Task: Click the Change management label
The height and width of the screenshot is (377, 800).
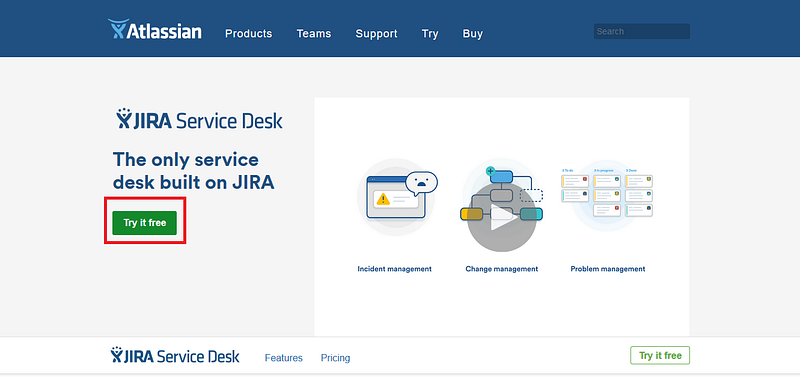Action: (502, 269)
